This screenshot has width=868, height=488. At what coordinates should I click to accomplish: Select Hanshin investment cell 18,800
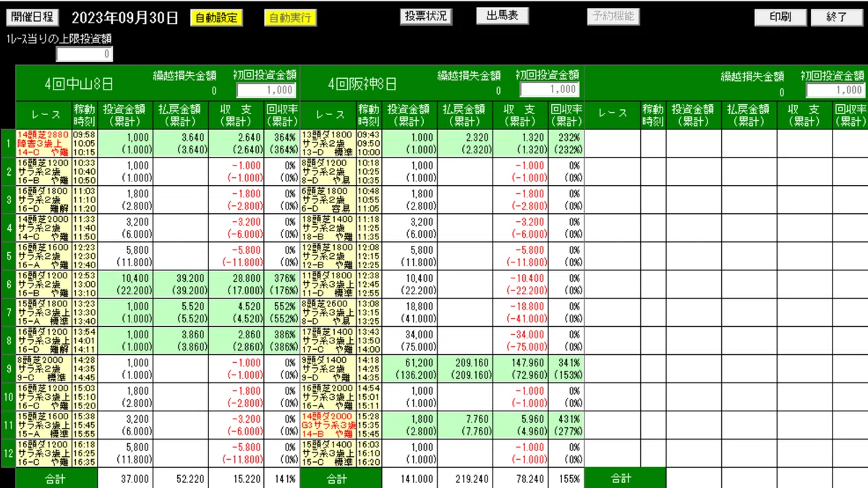(x=409, y=313)
